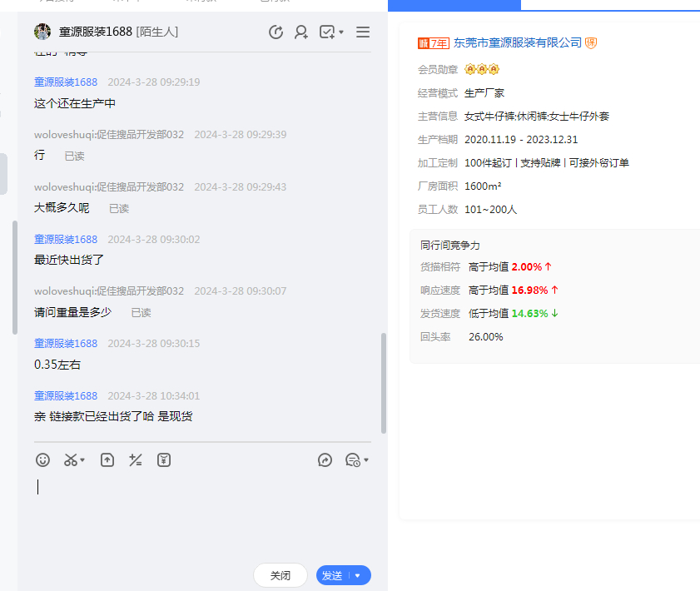
Task: Click the 关闭 button
Action: [x=280, y=575]
